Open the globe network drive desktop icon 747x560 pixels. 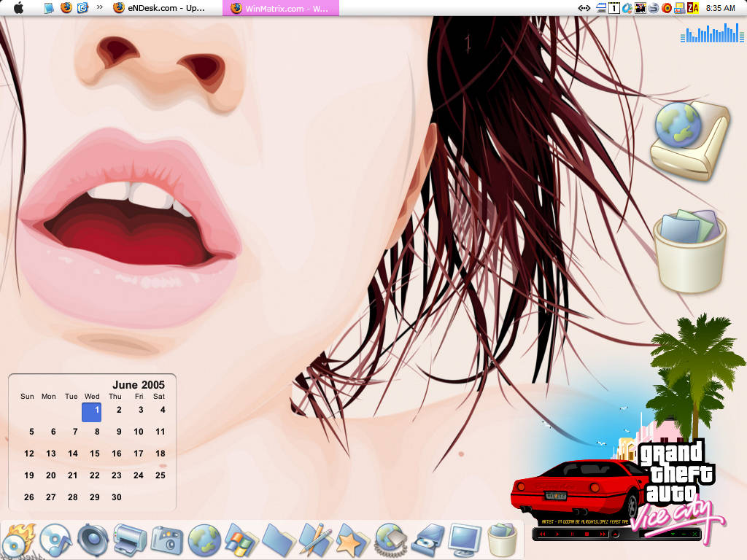(x=689, y=140)
